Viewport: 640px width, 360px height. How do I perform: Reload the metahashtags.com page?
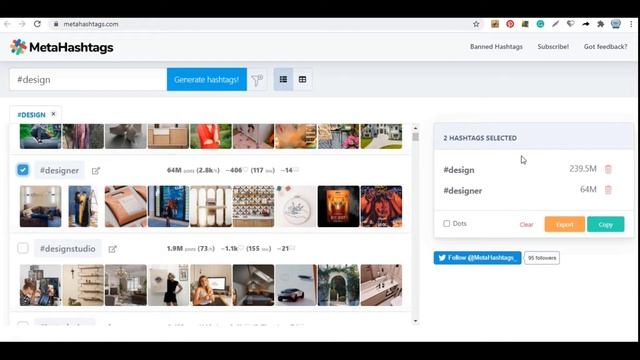[37, 24]
